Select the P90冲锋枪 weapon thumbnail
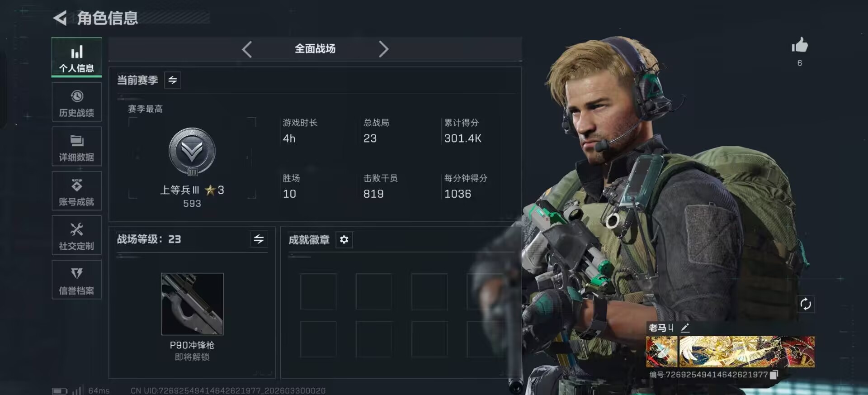 point(192,304)
